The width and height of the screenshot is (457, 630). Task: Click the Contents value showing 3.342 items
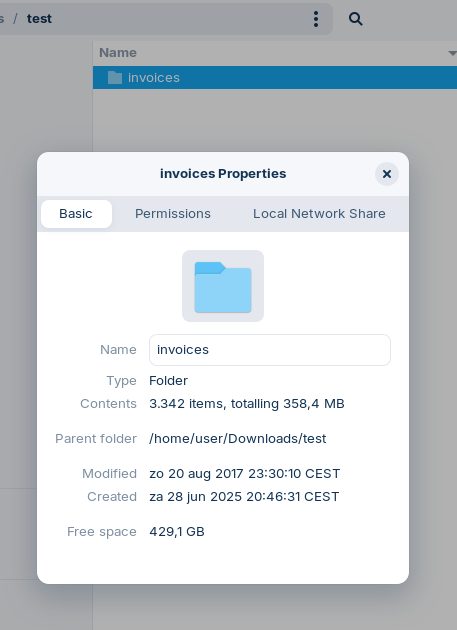(247, 404)
